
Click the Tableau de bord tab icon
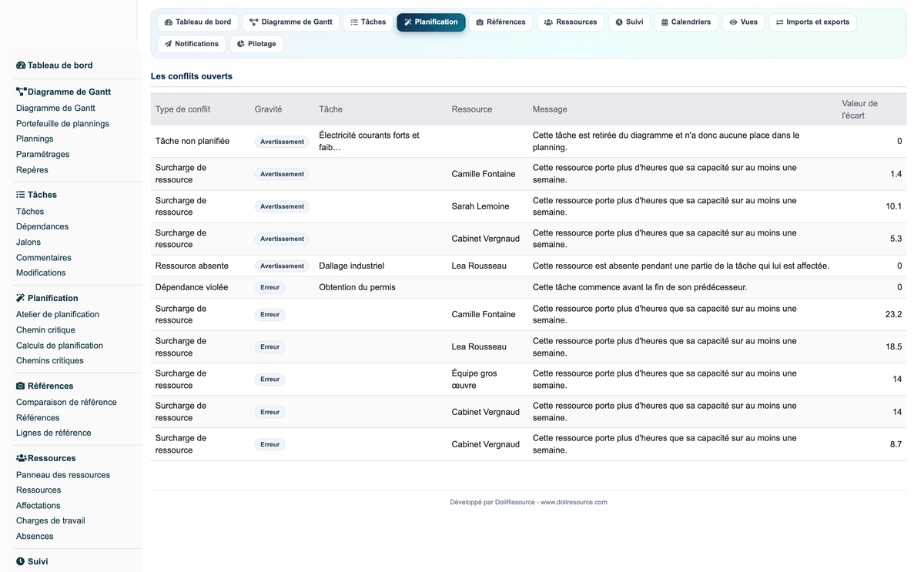pos(169,22)
